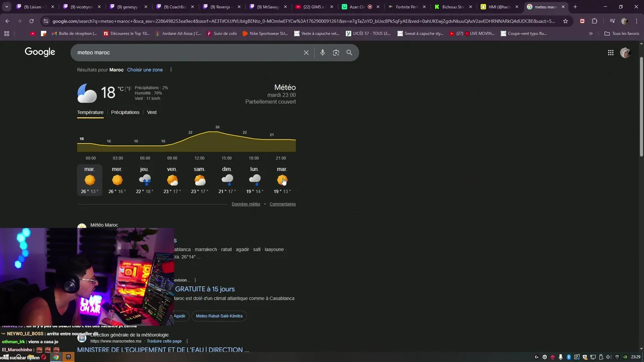Open the Chrome extensions puzzle icon
The width and height of the screenshot is (644, 362).
click(x=594, y=21)
